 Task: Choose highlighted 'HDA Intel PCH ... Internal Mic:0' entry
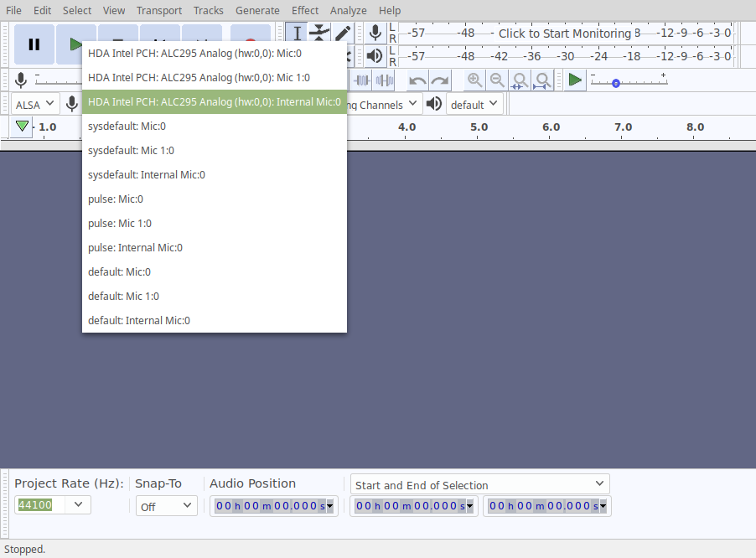215,101
